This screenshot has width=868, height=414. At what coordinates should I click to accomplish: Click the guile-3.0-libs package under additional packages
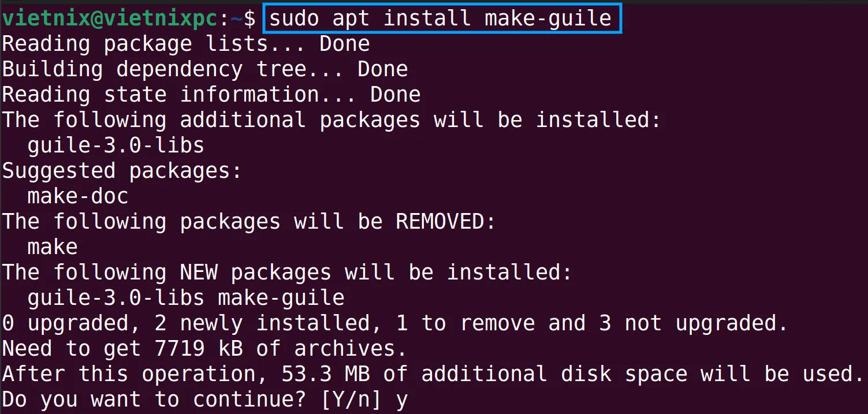pyautogui.click(x=116, y=146)
